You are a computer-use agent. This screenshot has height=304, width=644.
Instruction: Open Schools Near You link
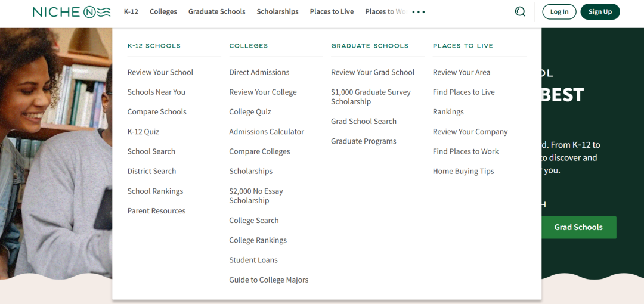pos(156,92)
